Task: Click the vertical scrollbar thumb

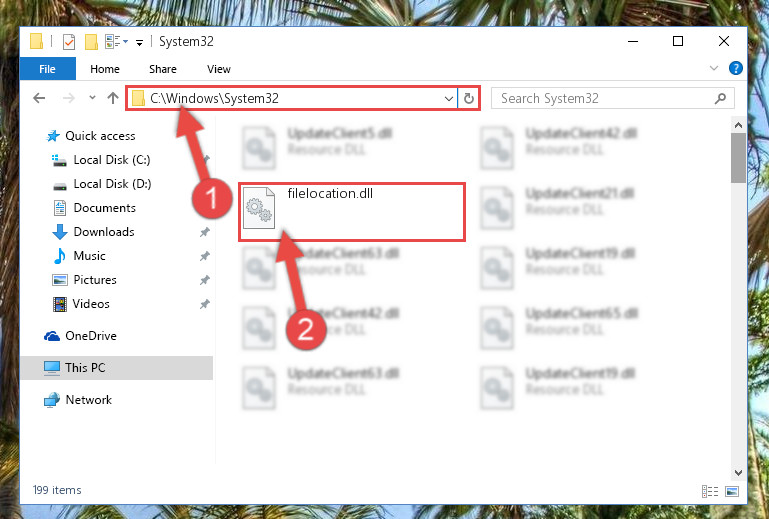Action: point(738,158)
